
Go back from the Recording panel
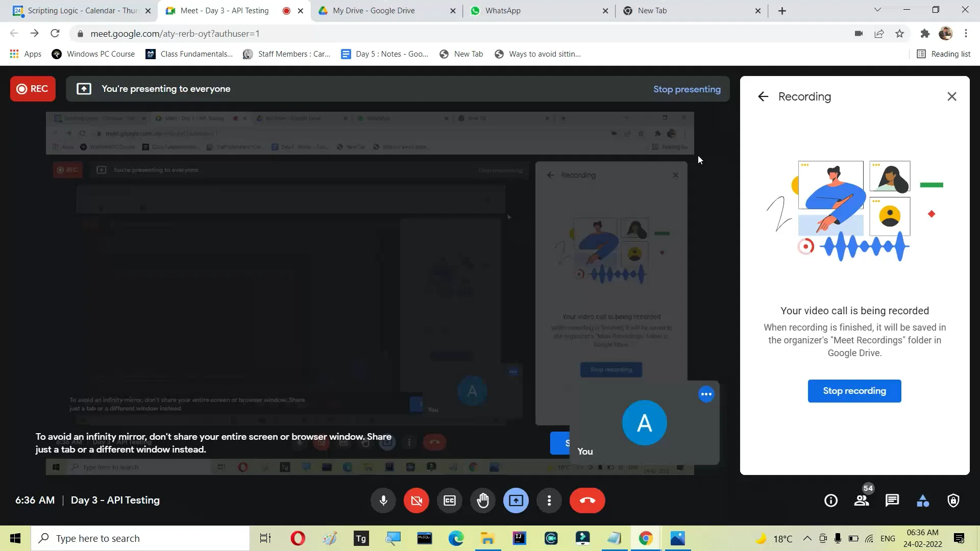point(763,96)
